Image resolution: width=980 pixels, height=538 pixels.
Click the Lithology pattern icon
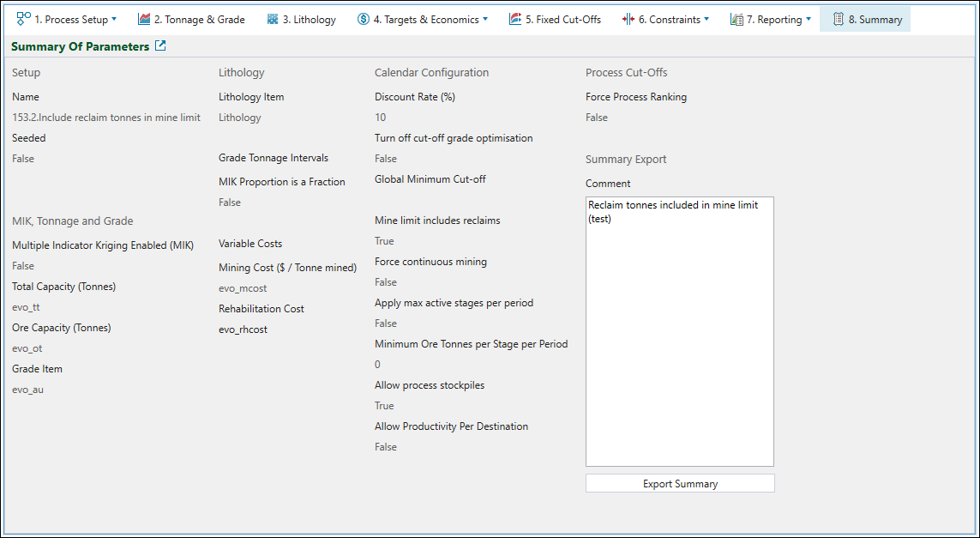pos(273,19)
